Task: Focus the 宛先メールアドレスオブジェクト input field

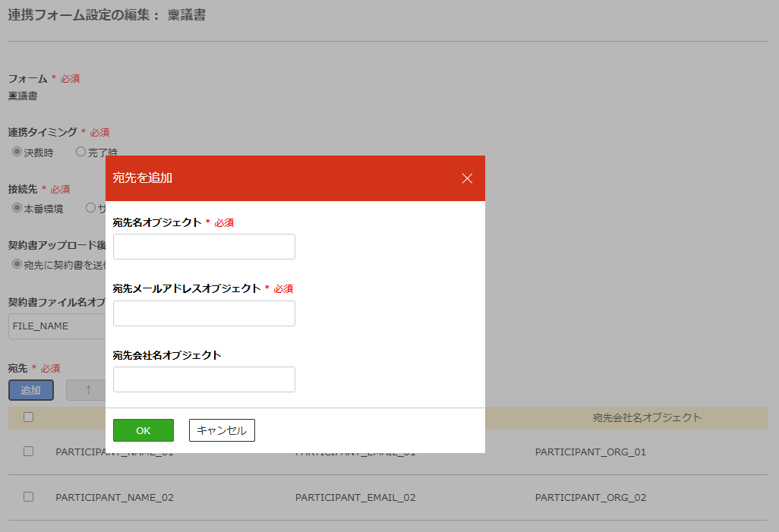Action: coord(203,313)
